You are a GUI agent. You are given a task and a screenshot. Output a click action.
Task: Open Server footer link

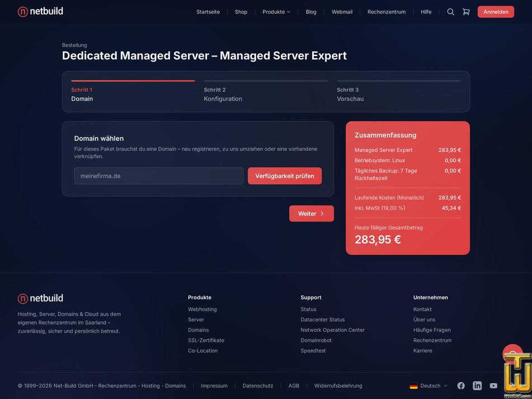pos(196,320)
